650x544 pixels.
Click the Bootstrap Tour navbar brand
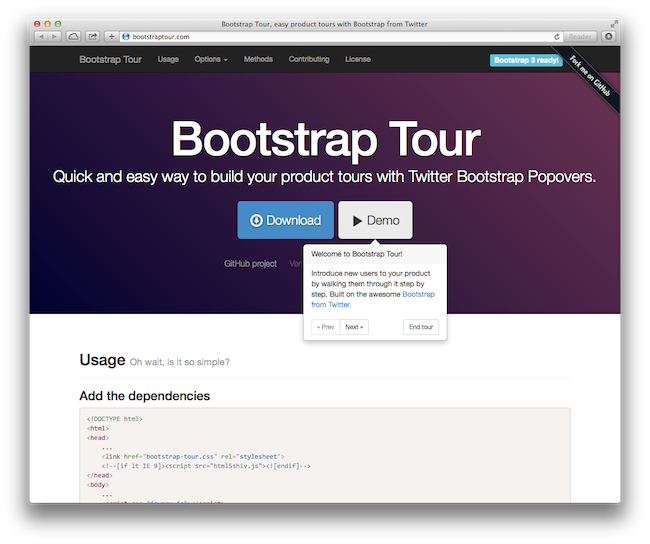(x=110, y=59)
